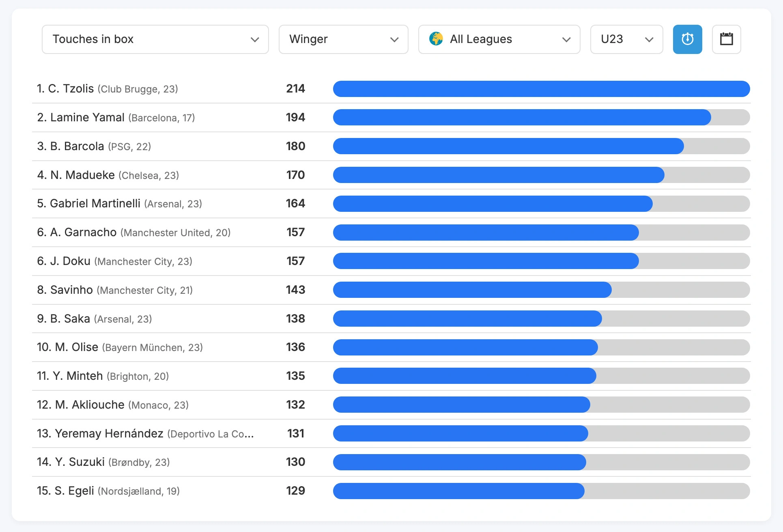Screen dimensions: 783x532
Task: Open the All Leagues selector
Action: 499,39
